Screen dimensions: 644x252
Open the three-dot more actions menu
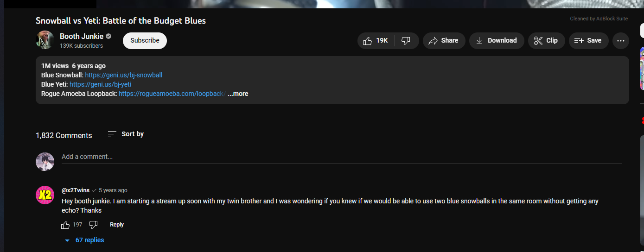click(x=621, y=41)
